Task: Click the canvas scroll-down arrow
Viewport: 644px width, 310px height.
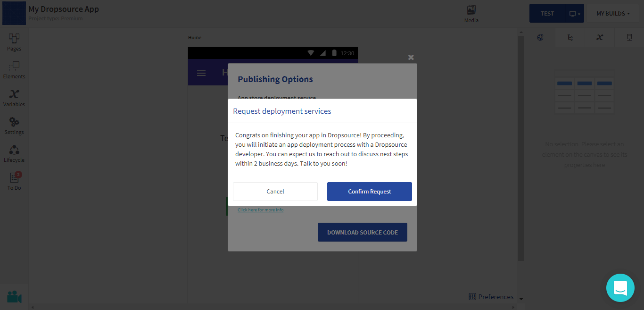Action: pos(521,299)
